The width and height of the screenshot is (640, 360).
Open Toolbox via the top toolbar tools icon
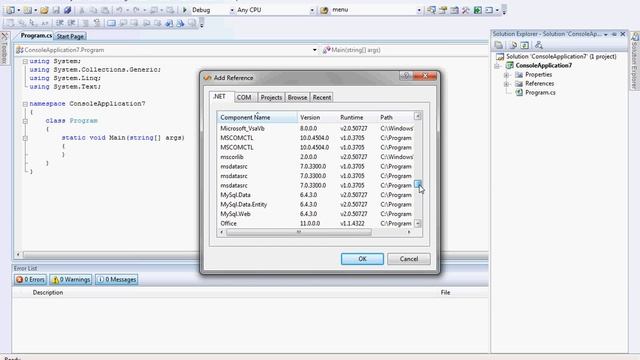point(466,10)
